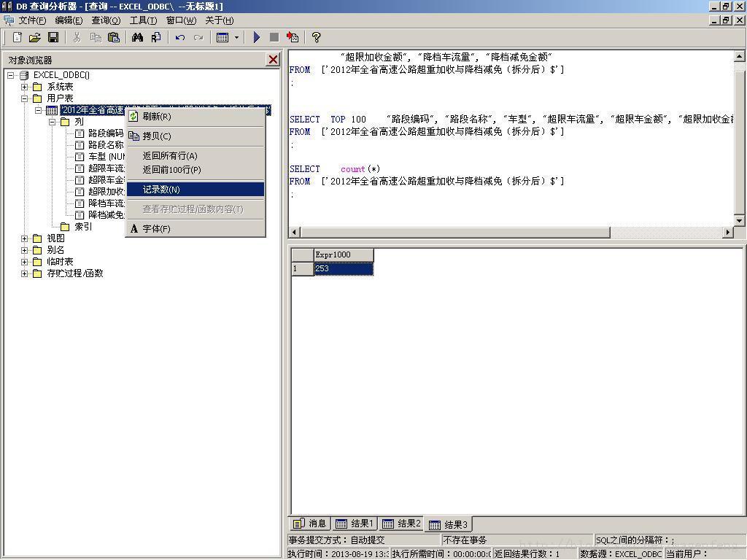This screenshot has height=560, width=747.
Task: Undo the last edit
Action: click(180, 37)
